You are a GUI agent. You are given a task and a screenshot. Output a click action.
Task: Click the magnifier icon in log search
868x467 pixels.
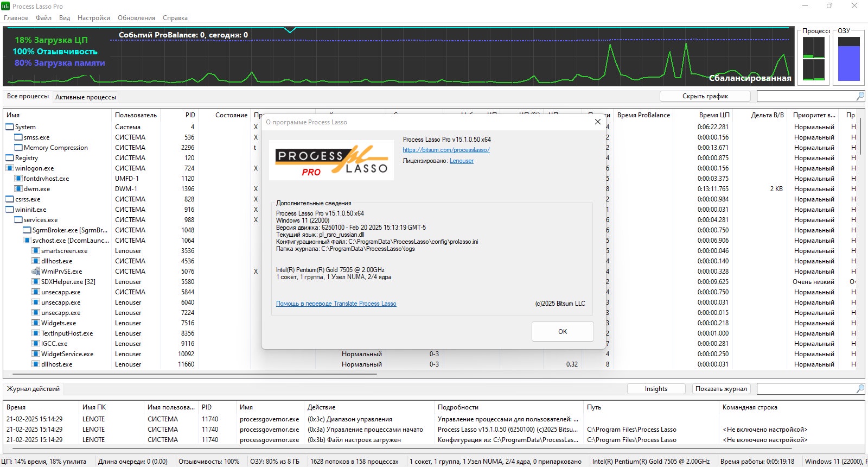point(860,389)
